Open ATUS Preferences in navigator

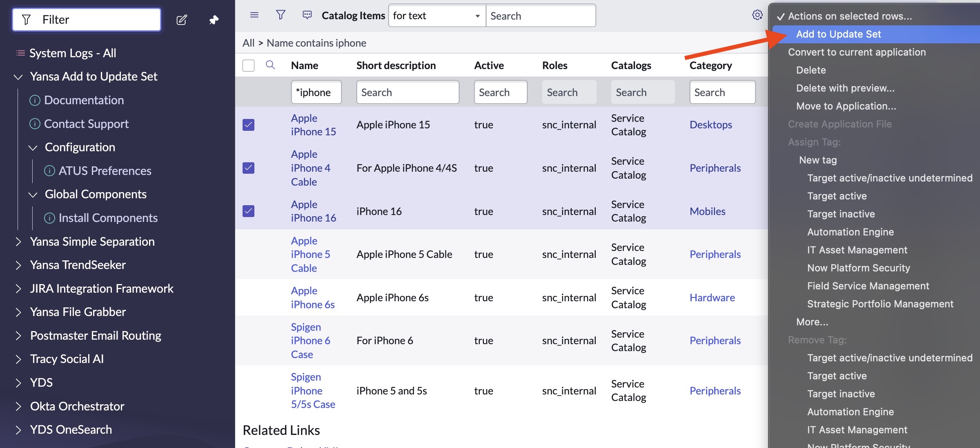point(105,171)
